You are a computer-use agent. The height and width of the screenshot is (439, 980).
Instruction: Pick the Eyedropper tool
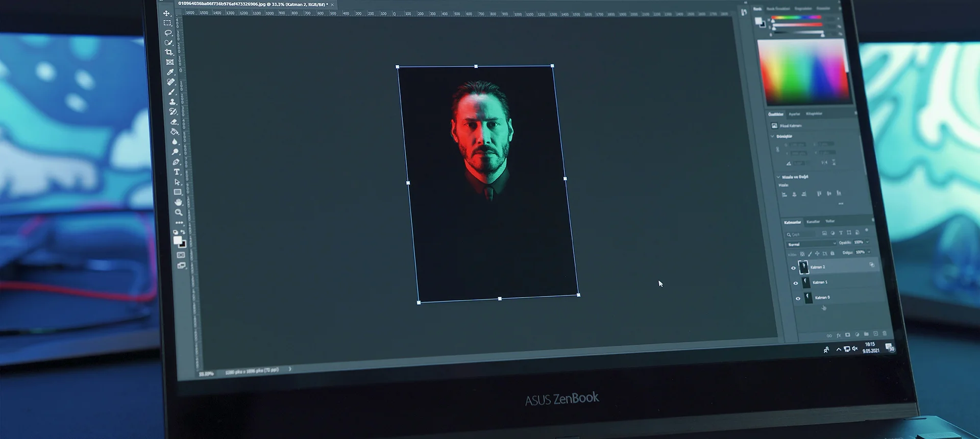(x=170, y=72)
